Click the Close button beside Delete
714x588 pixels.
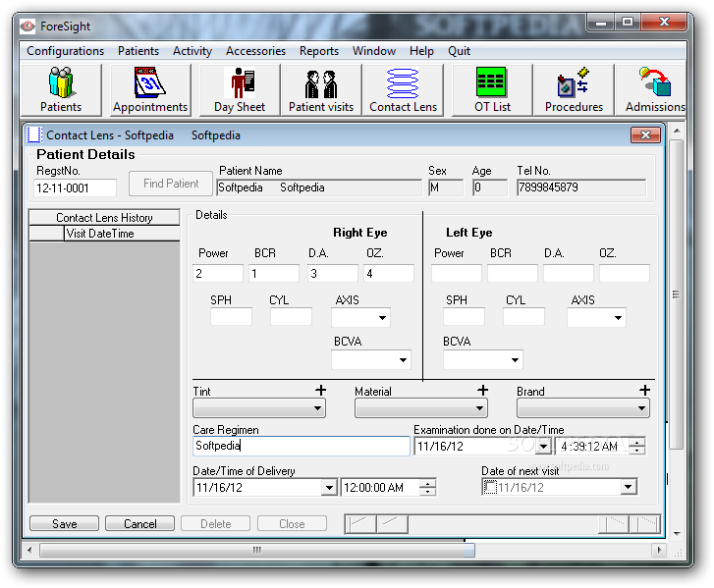pyautogui.click(x=292, y=523)
